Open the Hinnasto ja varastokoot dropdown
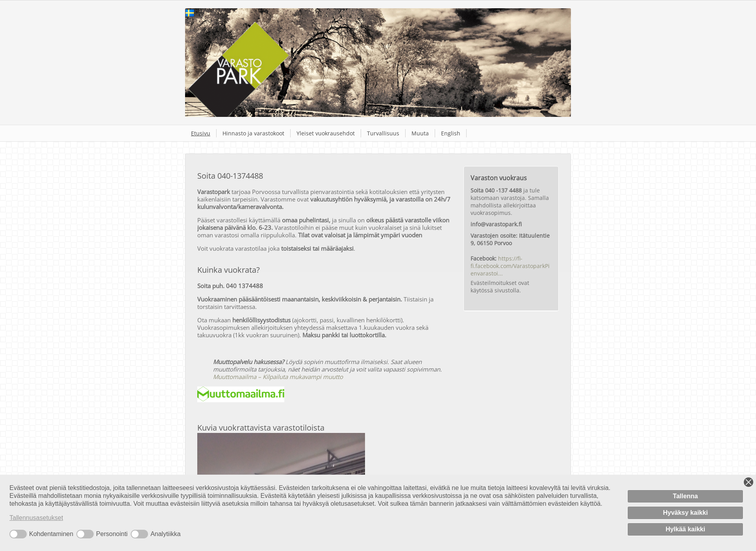The image size is (756, 551). tap(253, 133)
